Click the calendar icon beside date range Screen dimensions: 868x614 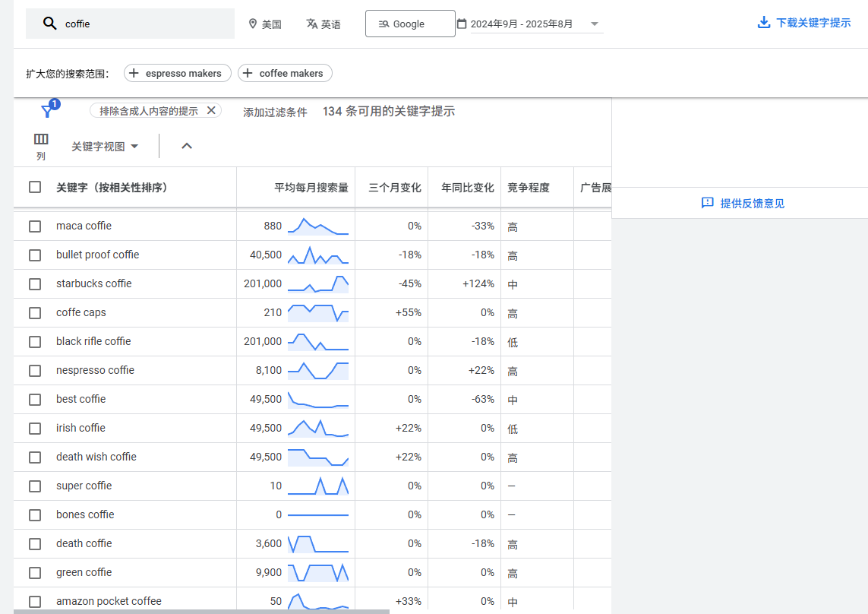tap(462, 24)
